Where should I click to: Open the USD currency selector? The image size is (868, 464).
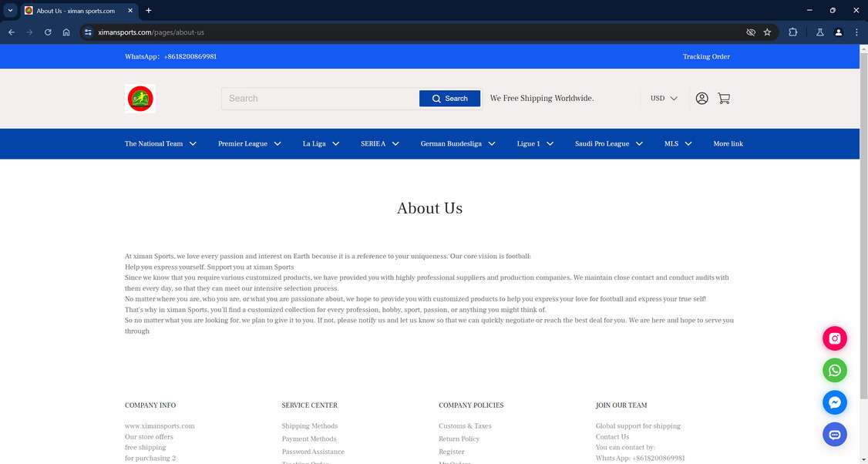664,99
